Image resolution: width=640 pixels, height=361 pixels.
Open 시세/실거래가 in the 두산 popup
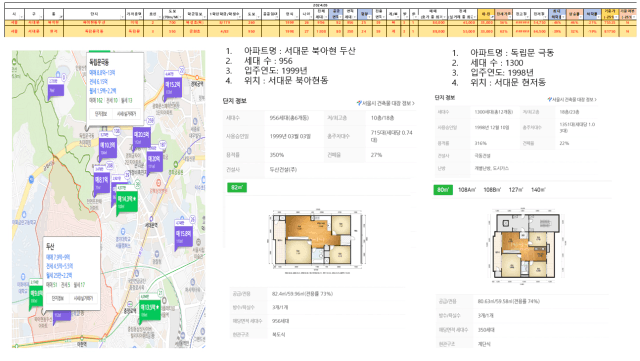click(x=83, y=299)
